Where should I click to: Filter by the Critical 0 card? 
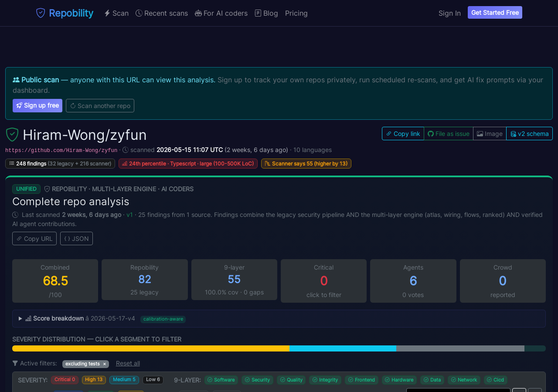pyautogui.click(x=323, y=281)
